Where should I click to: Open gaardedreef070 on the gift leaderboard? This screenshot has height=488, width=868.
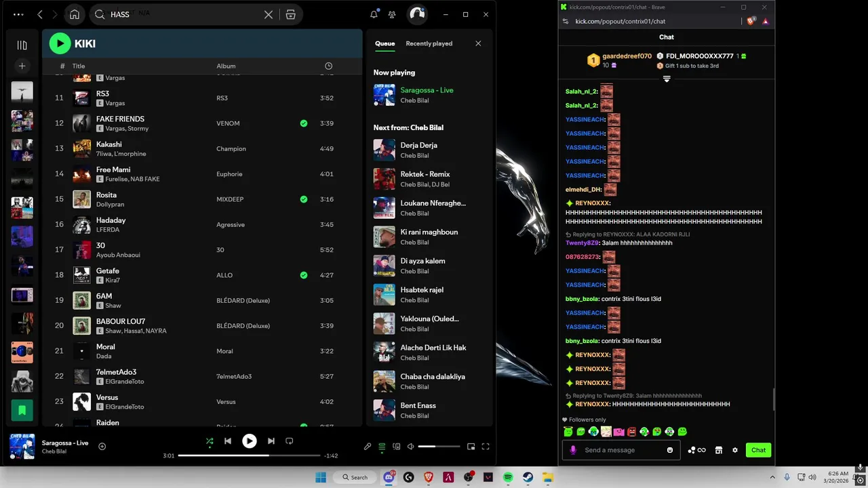[627, 56]
